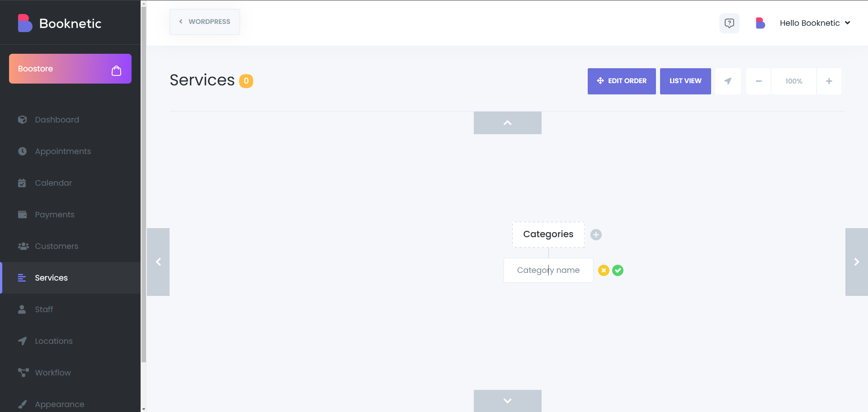Viewport: 868px width, 412px height.
Task: Add a category with the plus icon
Action: coord(596,234)
